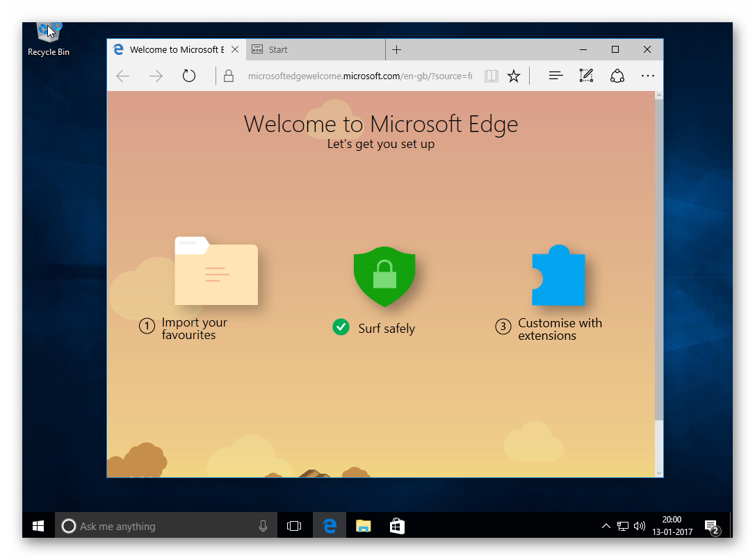Click the blue puzzle piece extensions image
755x560 pixels.
(x=558, y=275)
